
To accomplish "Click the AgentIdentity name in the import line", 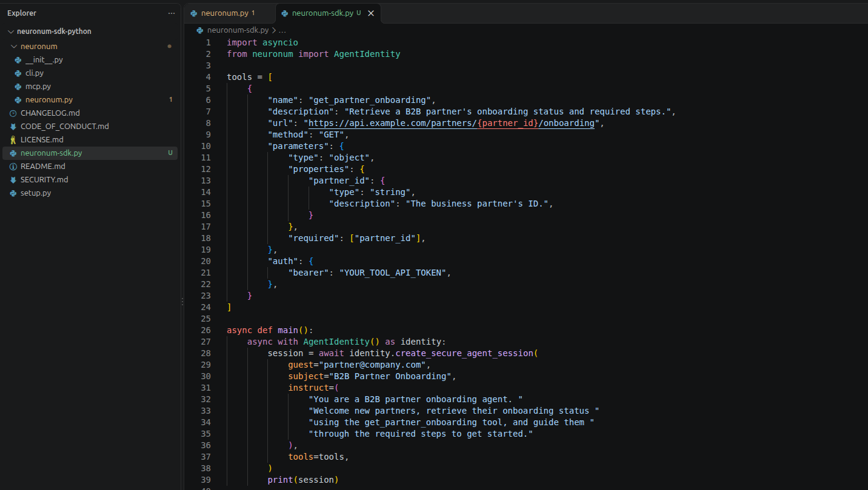I will point(367,54).
